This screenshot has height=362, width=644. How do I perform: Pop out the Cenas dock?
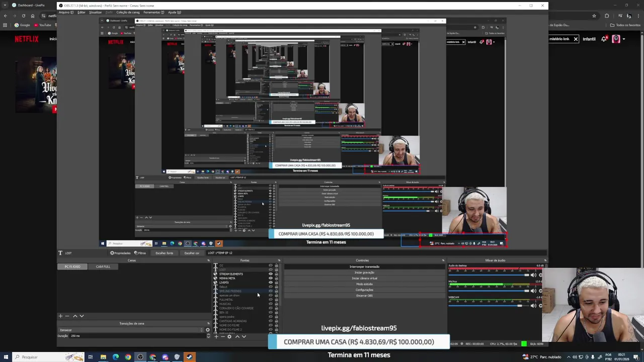[208, 260]
